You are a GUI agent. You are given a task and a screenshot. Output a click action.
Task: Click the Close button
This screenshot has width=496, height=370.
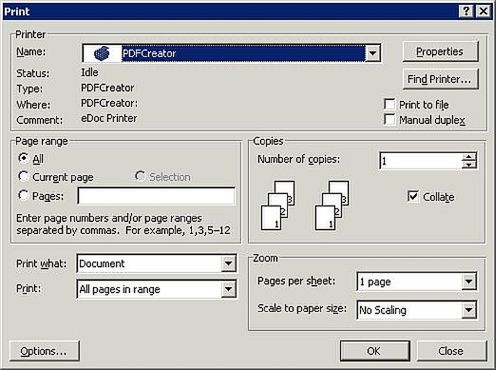[x=451, y=351]
